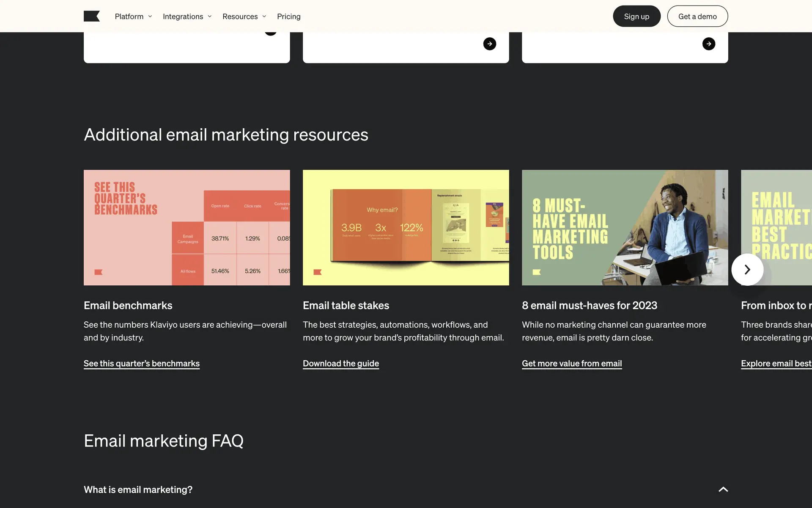
Task: Click the Klaviyo flag logo
Action: [91, 16]
